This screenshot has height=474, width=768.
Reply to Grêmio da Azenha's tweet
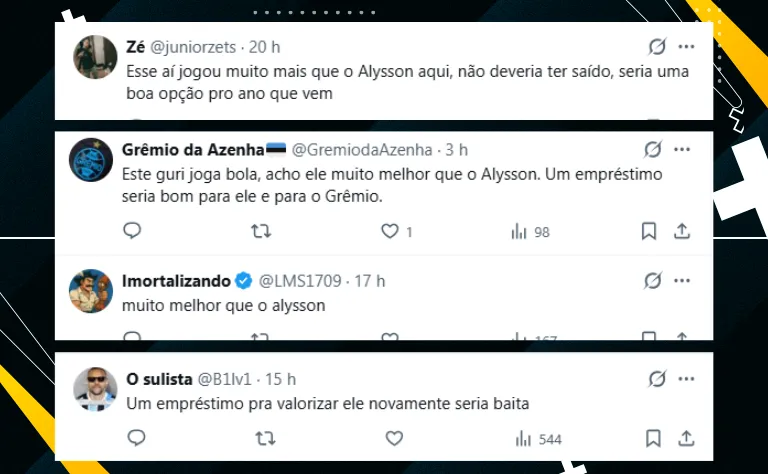133,231
